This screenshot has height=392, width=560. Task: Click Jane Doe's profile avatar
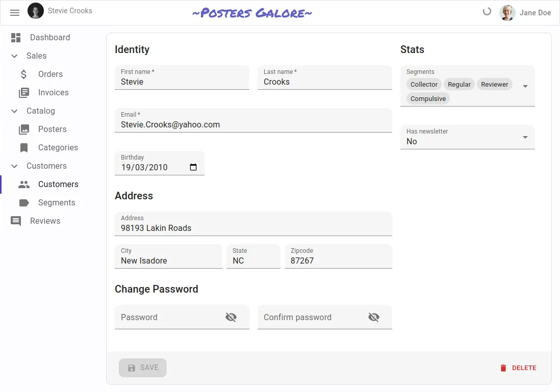(x=507, y=13)
